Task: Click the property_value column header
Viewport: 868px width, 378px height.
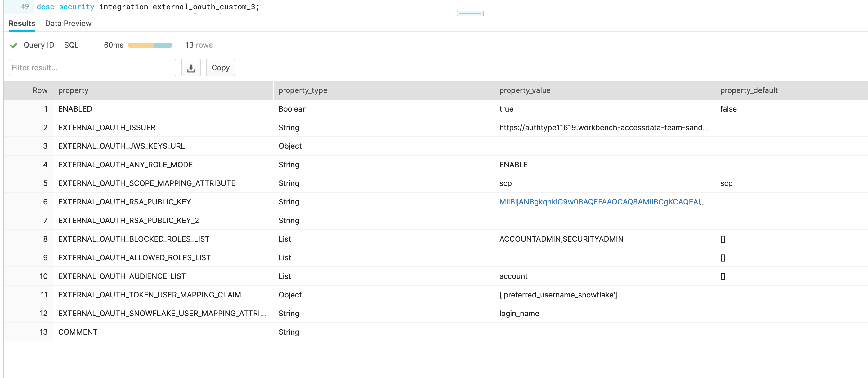Action: (604, 90)
